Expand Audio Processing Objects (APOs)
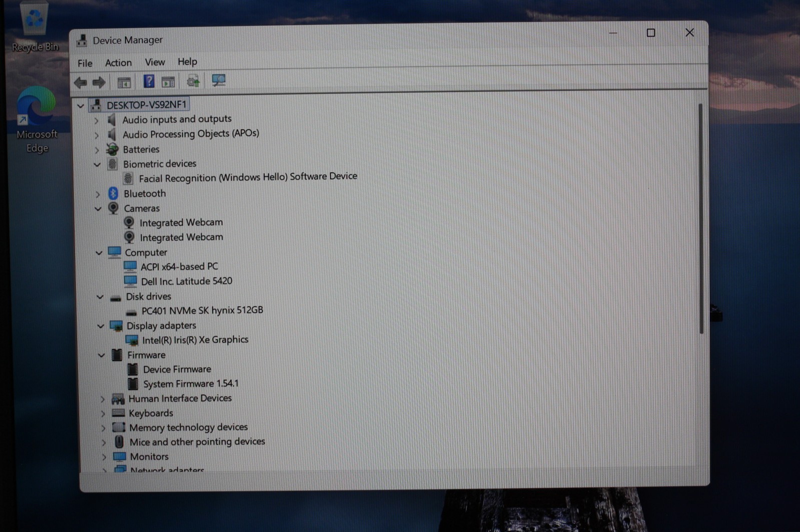The height and width of the screenshot is (532, 800). (x=97, y=135)
